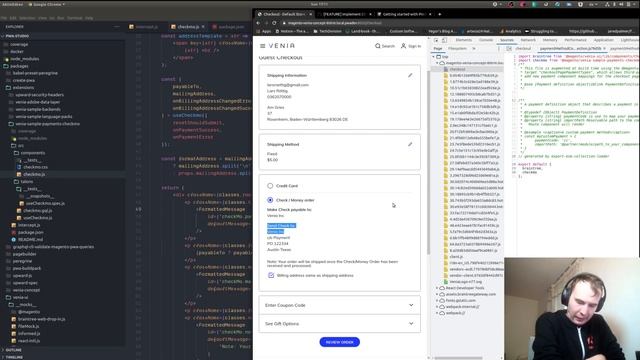Click the node_modules folder icon under PWA-STUDIO
Screen dimensions: 640x360
coord(6,59)
